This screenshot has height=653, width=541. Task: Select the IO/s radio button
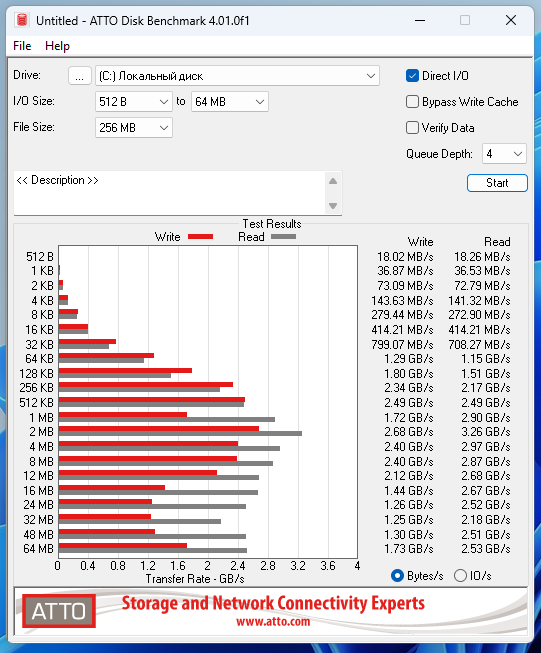click(460, 576)
